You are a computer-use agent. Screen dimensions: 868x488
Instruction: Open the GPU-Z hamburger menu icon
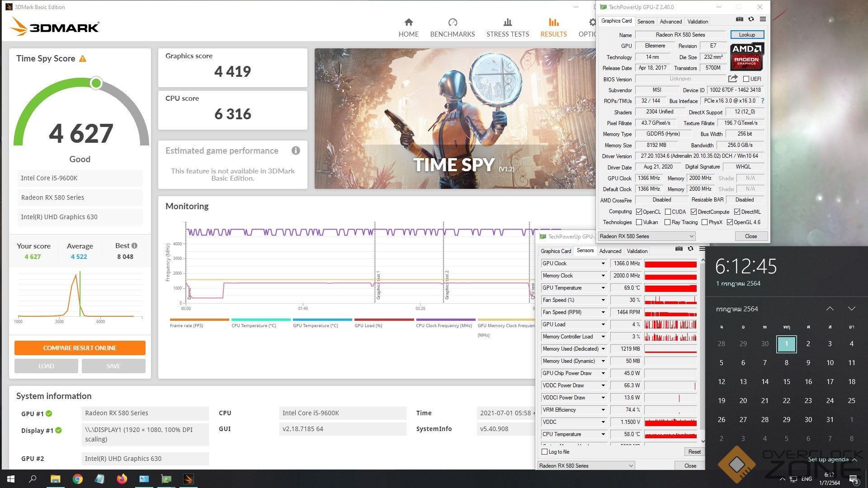point(763,19)
